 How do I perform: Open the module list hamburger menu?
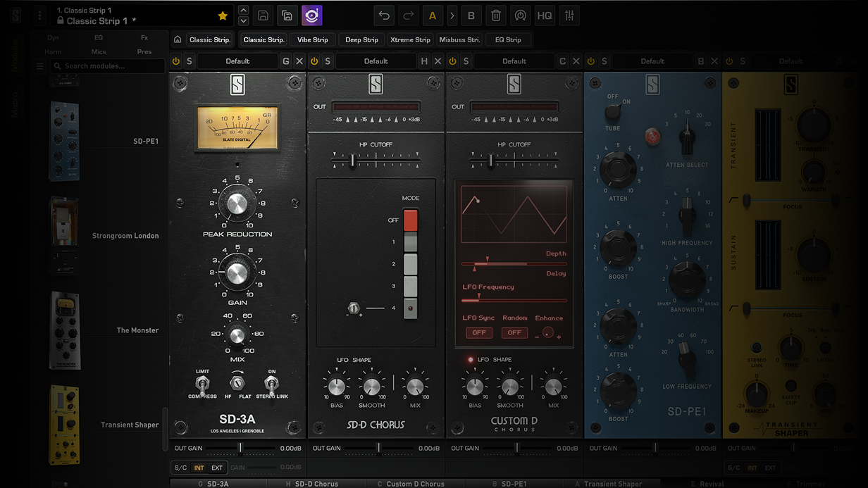pos(40,66)
